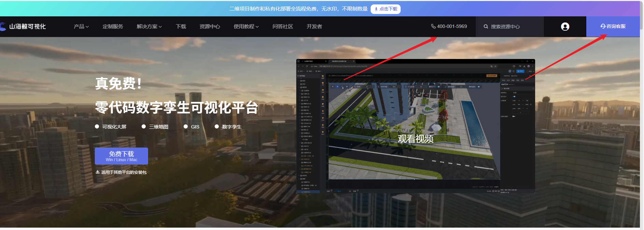Screen dimensions: 644x230
Task: Select the 数字孪生 bullet label
Action: 232,127
